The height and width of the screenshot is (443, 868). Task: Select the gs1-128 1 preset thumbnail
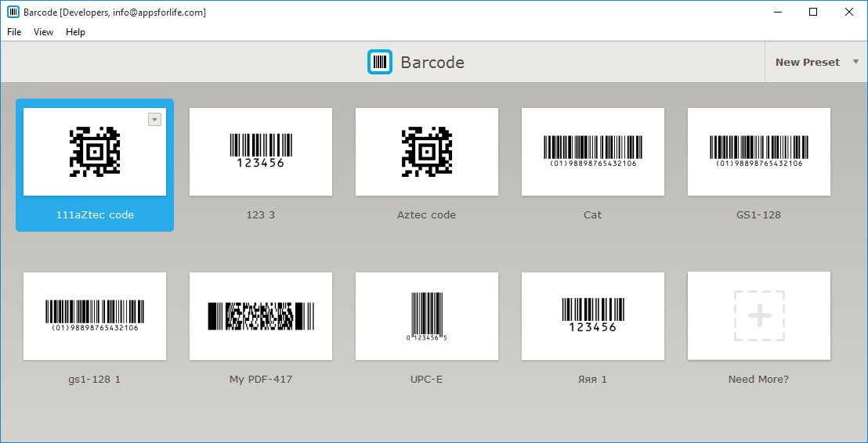(95, 315)
